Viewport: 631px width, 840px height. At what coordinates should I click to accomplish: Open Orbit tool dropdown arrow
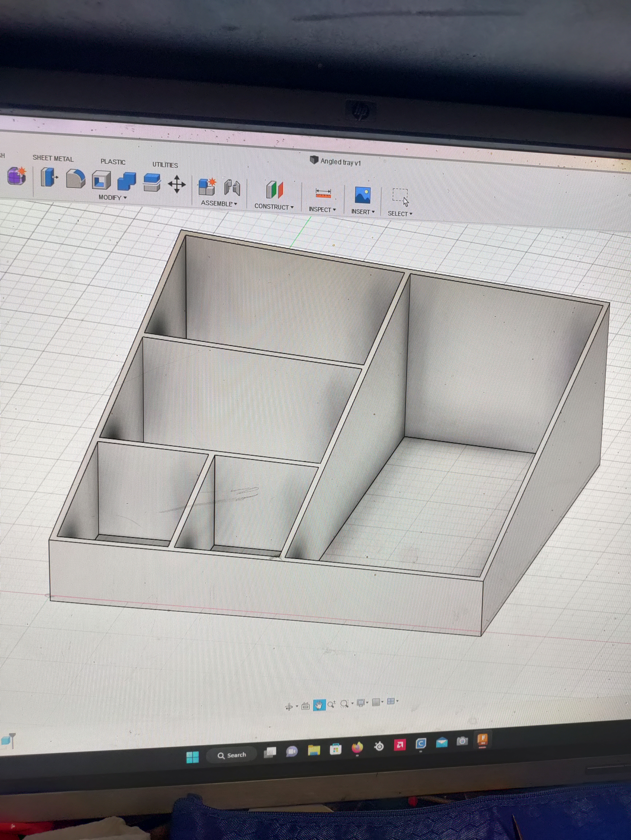click(x=297, y=706)
